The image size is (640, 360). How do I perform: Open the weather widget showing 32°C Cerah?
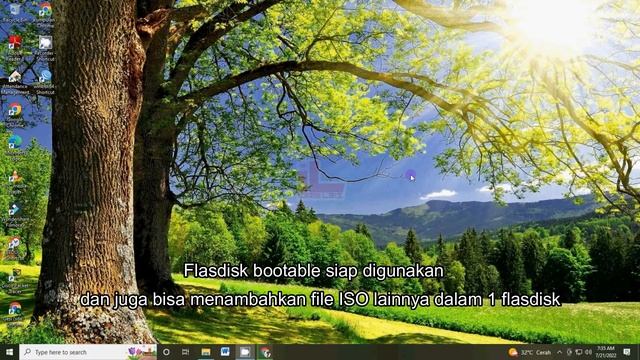530,352
